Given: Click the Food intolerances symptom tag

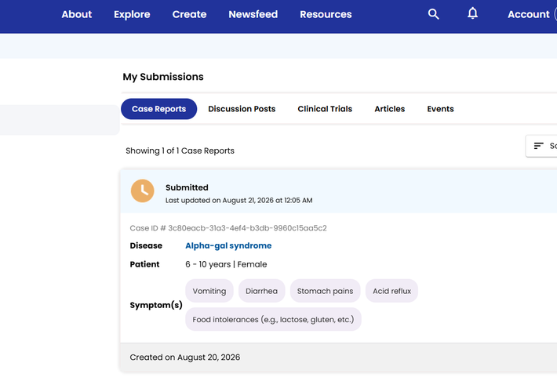Looking at the screenshot, I should pyautogui.click(x=273, y=319).
